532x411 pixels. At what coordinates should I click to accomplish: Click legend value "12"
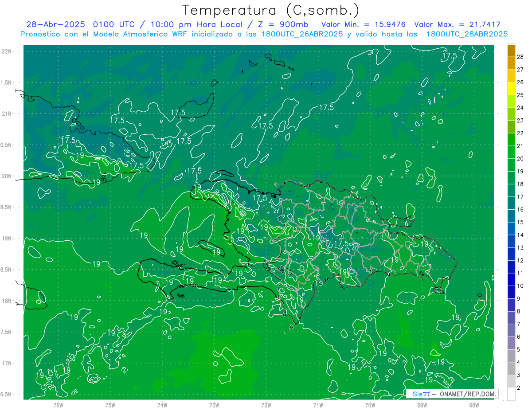520,260
